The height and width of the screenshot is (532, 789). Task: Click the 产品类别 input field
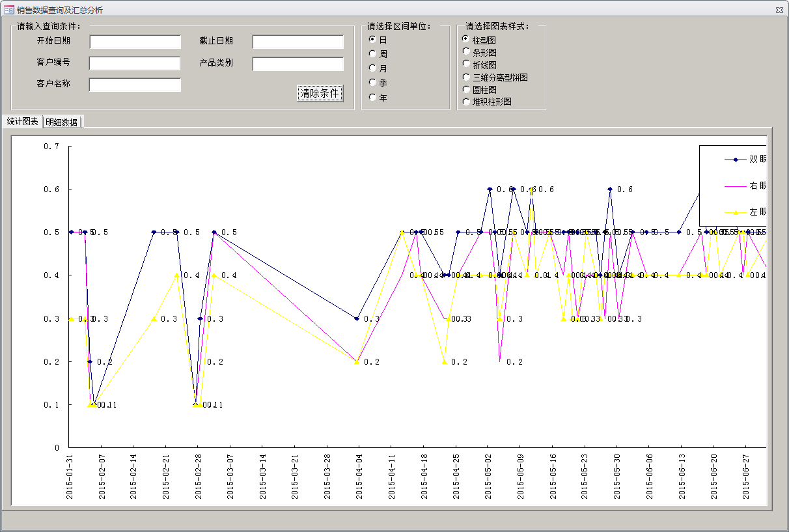pos(298,64)
